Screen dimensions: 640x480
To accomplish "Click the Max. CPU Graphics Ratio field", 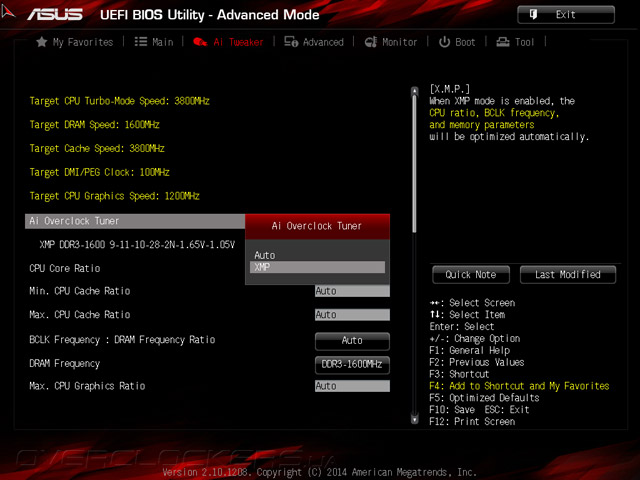I will point(352,386).
